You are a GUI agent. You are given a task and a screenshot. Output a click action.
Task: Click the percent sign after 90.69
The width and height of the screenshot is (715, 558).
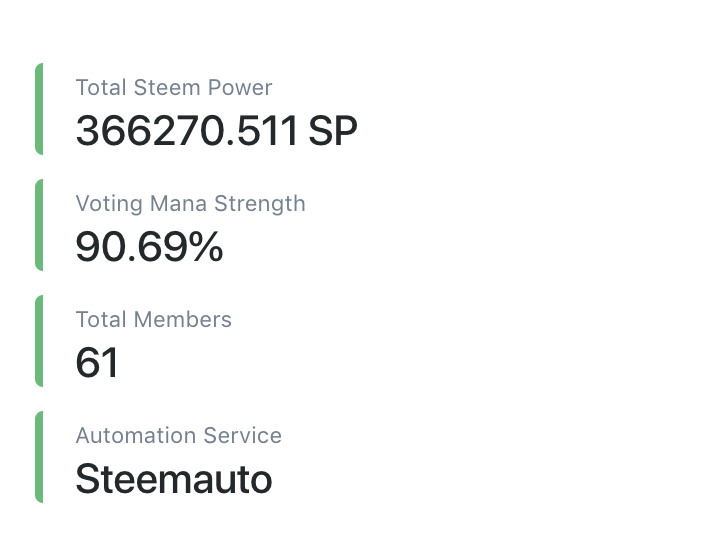205,247
